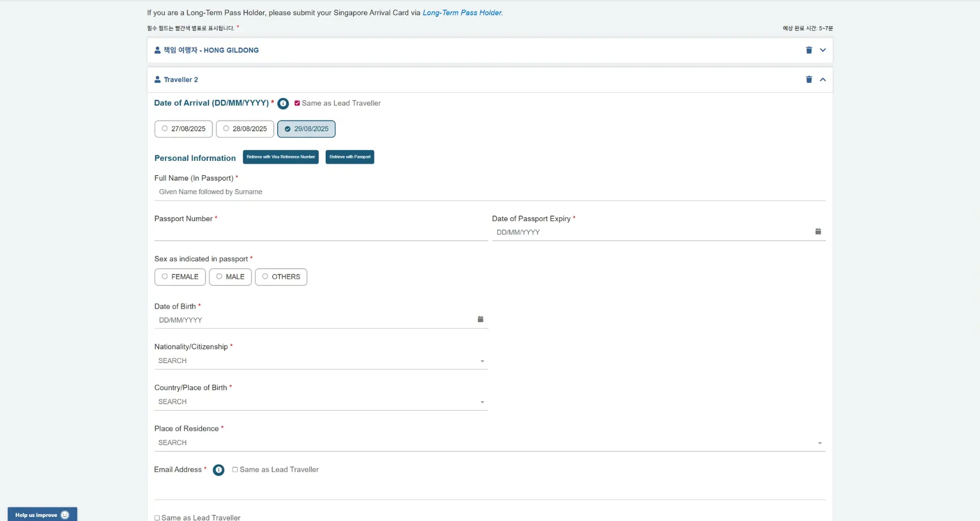Image resolution: width=980 pixels, height=521 pixels.
Task: Open the Long-Term Pass Holder link
Action: pyautogui.click(x=462, y=13)
